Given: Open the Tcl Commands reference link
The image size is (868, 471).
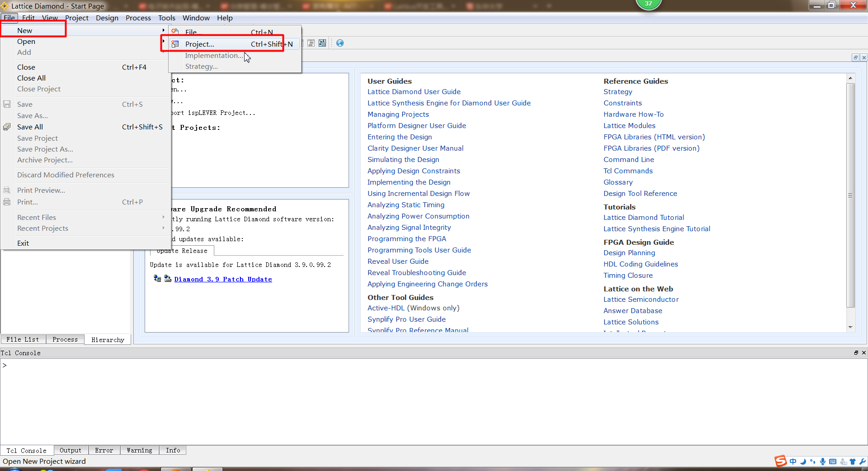Looking at the screenshot, I should pyautogui.click(x=628, y=171).
